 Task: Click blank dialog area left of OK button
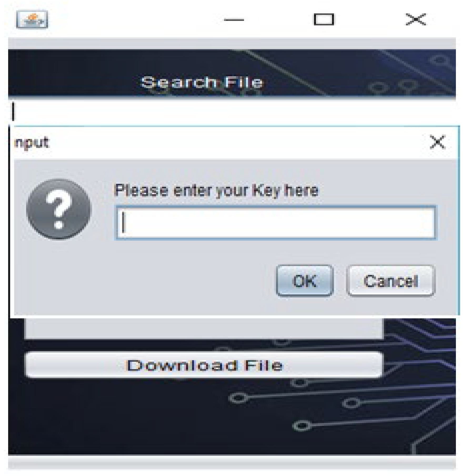click(x=145, y=281)
